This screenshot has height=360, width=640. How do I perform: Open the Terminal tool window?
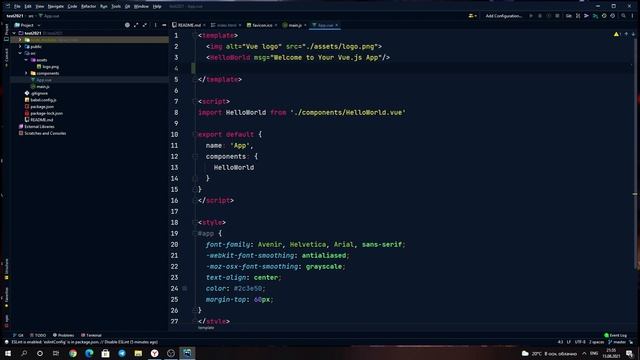pyautogui.click(x=91, y=335)
